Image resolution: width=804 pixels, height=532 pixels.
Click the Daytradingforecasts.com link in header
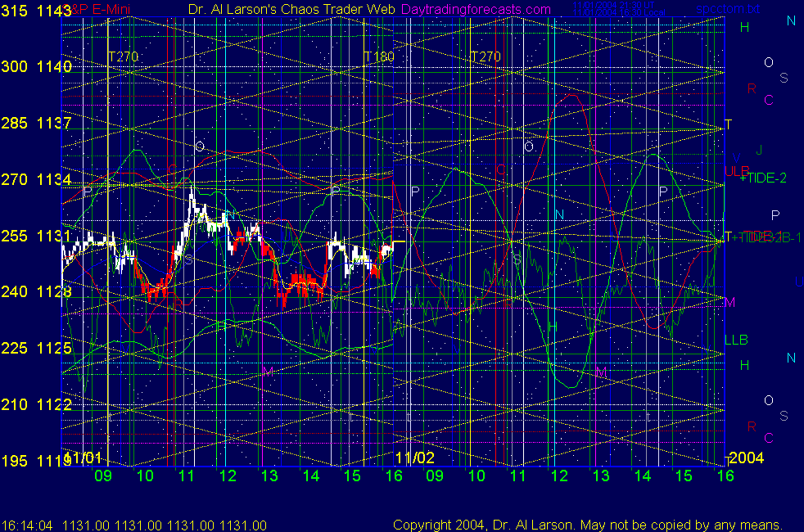pyautogui.click(x=476, y=9)
